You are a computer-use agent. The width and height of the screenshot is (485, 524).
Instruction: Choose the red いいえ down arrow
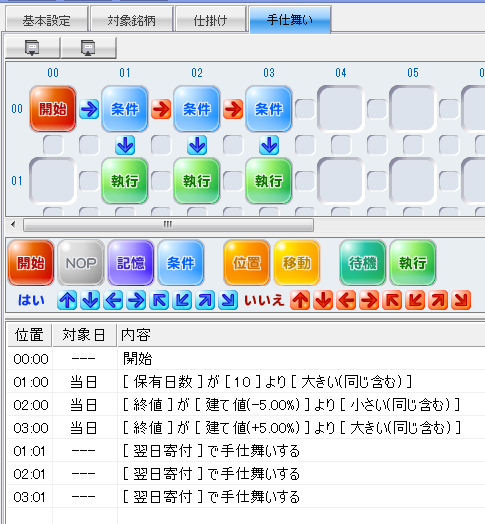(x=323, y=300)
